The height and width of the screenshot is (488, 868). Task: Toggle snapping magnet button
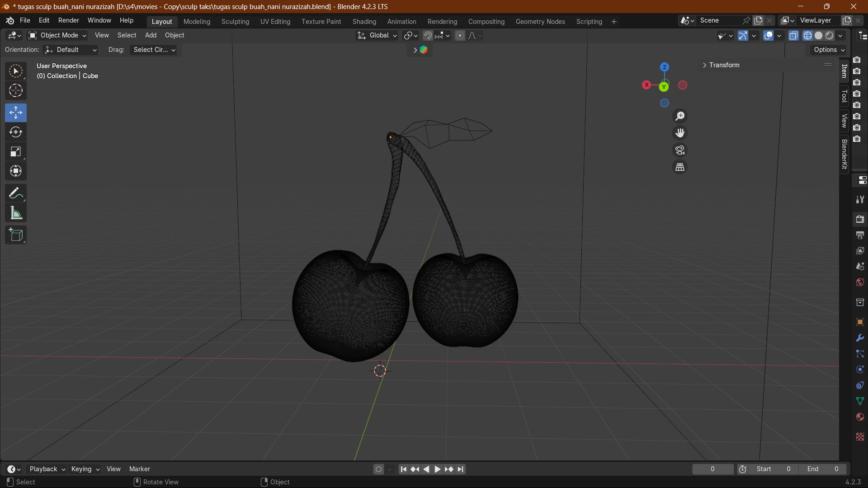coord(428,35)
